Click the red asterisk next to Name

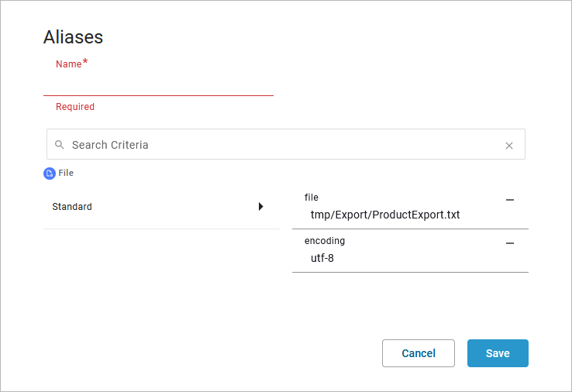[85, 63]
